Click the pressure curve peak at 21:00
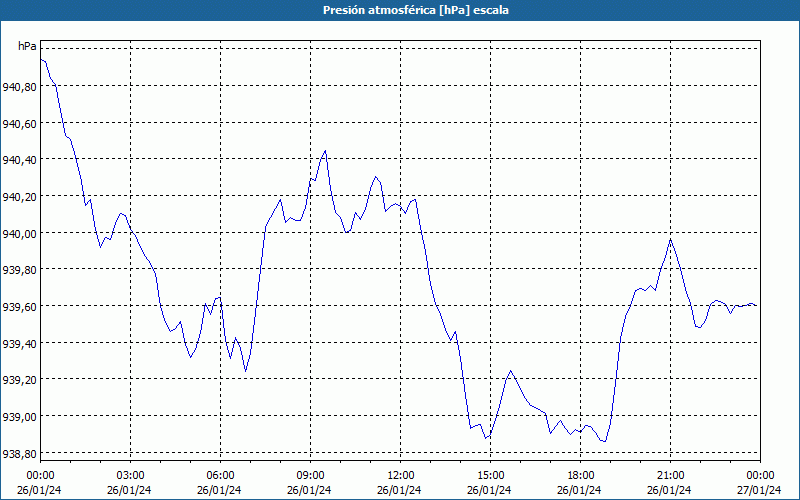Image resolution: width=800 pixels, height=500 pixels. [x=670, y=239]
